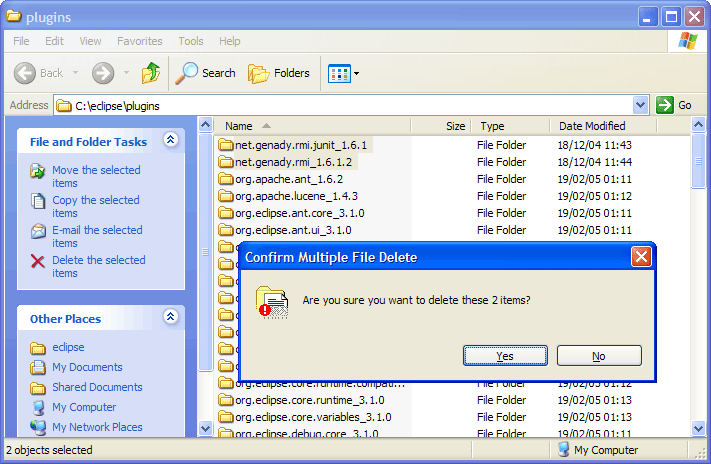Click Delete the selected items link
Viewport: 711px width, 464px height.
tap(98, 266)
